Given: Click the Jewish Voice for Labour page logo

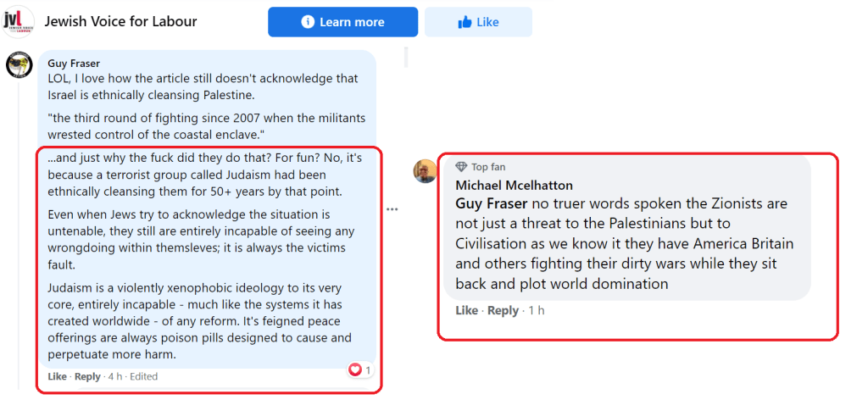Looking at the screenshot, I should 18,21.
